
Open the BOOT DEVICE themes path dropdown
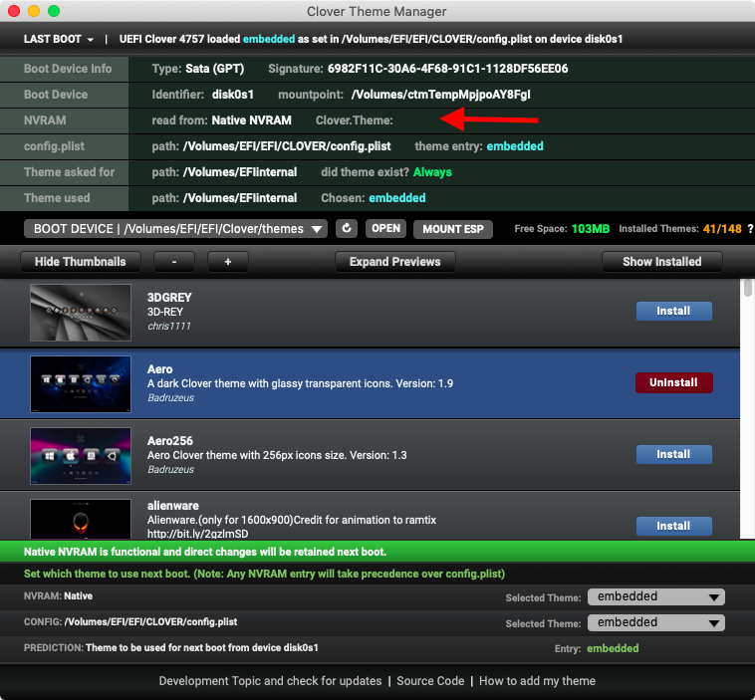coord(175,229)
